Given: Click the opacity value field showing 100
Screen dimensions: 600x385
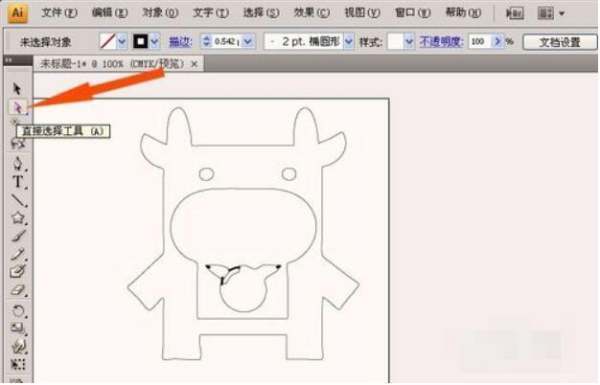Looking at the screenshot, I should point(480,41).
